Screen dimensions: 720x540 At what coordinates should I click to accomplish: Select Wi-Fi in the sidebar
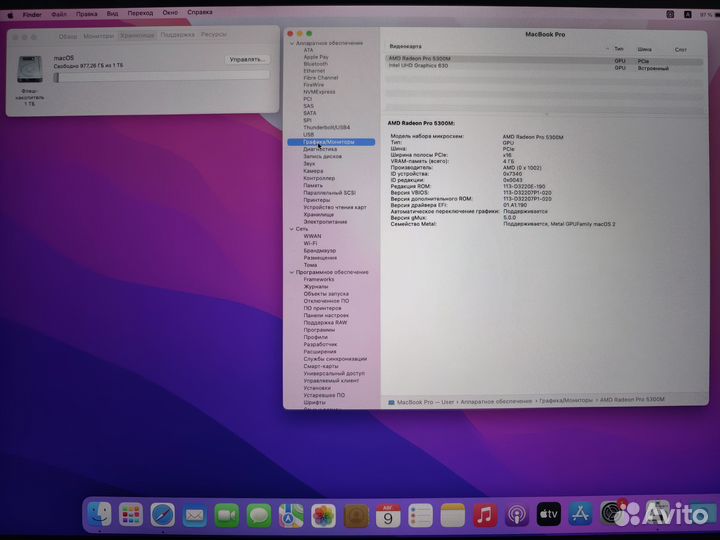point(310,243)
